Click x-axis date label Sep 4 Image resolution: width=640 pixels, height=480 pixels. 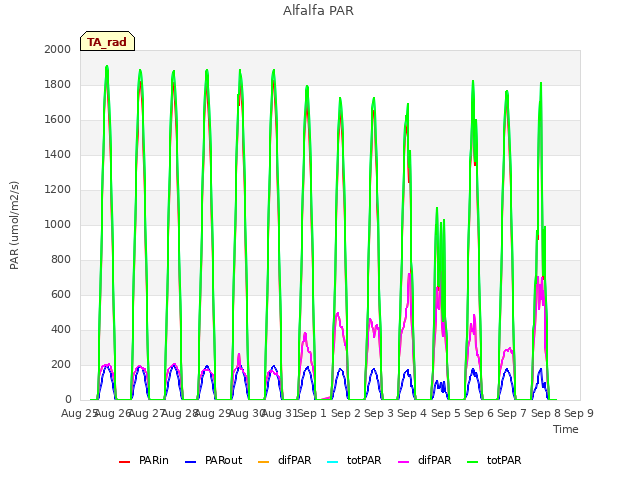click(412, 413)
